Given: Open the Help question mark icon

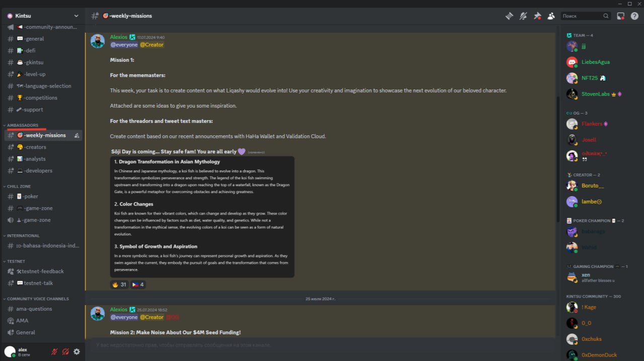Looking at the screenshot, I should 634,16.
